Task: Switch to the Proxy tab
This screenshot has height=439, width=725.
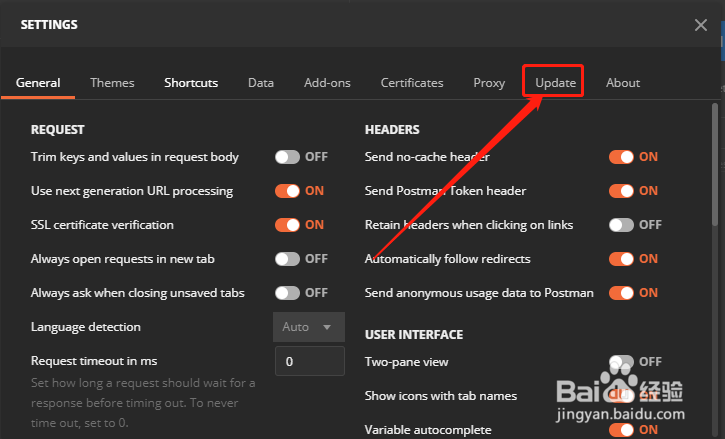Action: point(489,83)
